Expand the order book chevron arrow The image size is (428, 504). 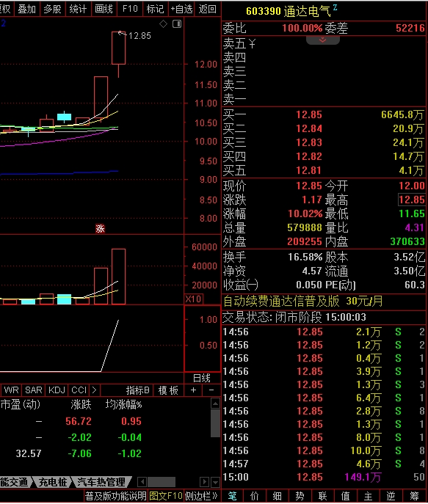point(322,40)
